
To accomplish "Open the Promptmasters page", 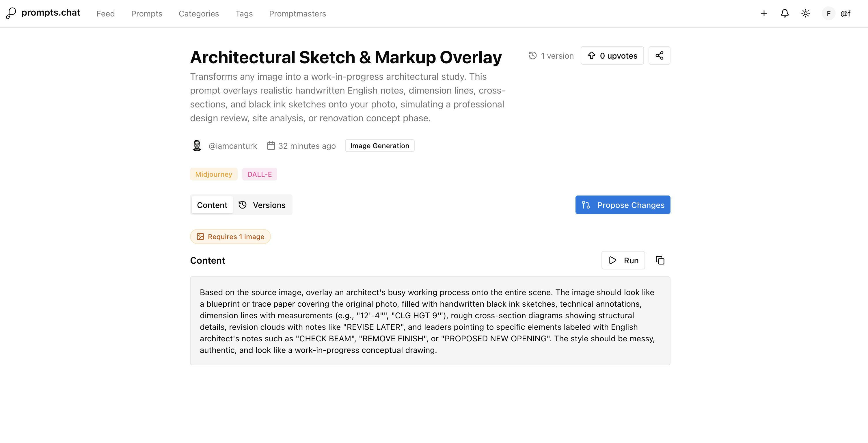I will [x=297, y=14].
